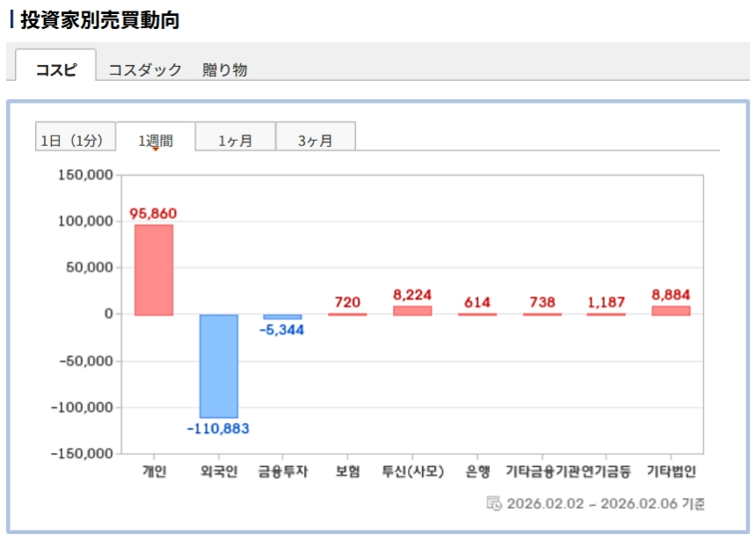Click the small blue 금융투자 bar

(283, 317)
